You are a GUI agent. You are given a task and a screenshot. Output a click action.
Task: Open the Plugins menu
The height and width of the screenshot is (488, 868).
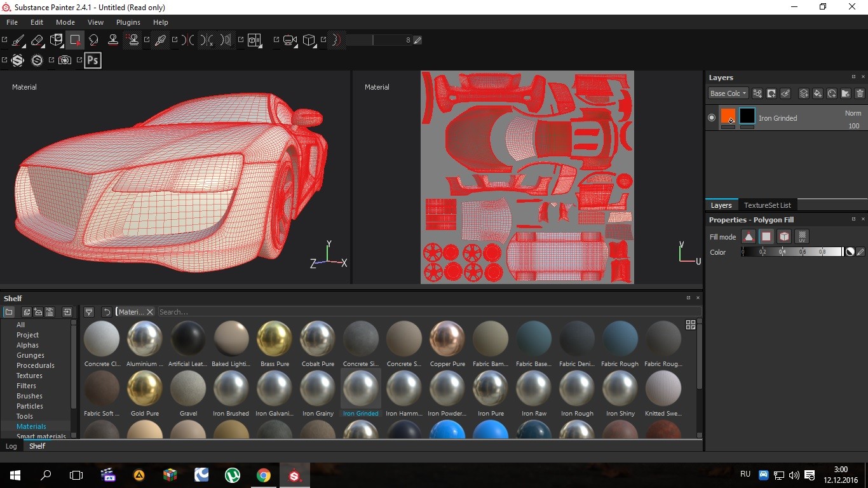point(128,22)
